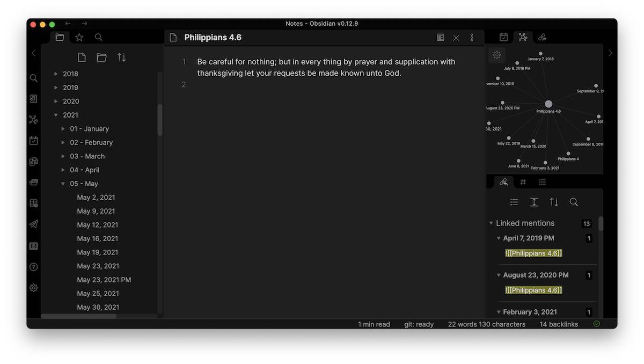The image size is (644, 364).
Task: Switch to the calendar tab in right sidebar
Action: click(503, 37)
